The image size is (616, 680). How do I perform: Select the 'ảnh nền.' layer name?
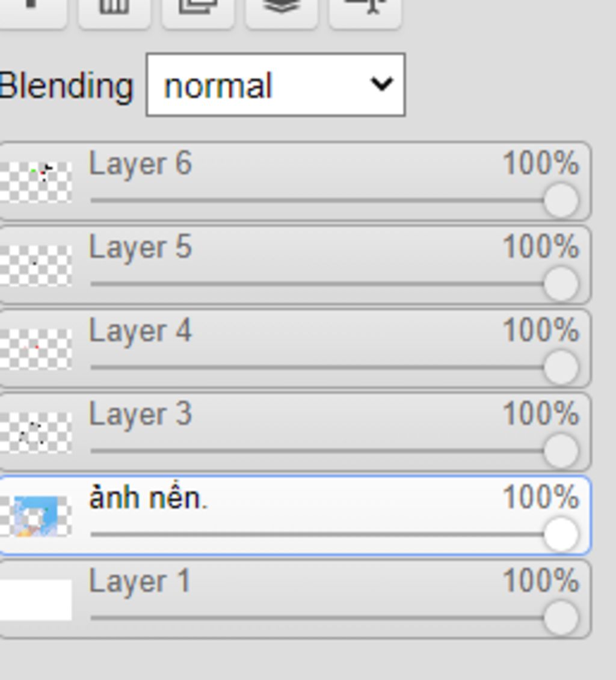pos(147,498)
